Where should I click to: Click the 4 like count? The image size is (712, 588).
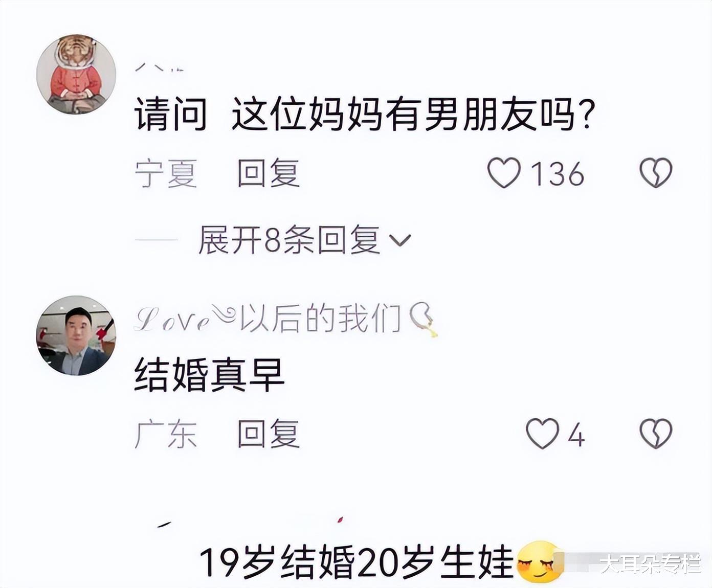(576, 436)
